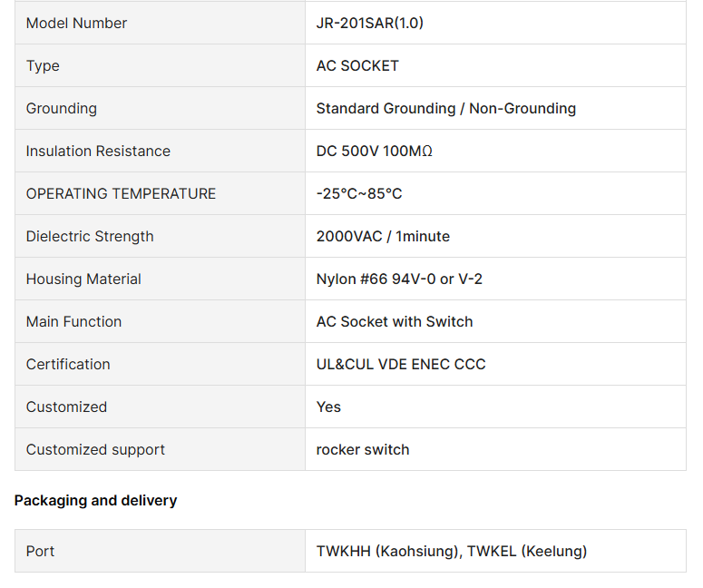This screenshot has height=588, width=703.
Task: Click the Grounding row label
Action: (62, 108)
